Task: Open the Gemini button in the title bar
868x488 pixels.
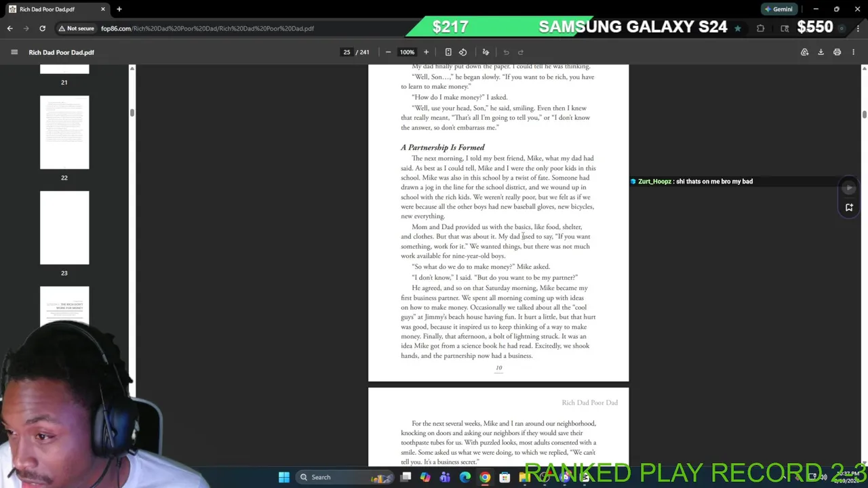Action: [778, 9]
